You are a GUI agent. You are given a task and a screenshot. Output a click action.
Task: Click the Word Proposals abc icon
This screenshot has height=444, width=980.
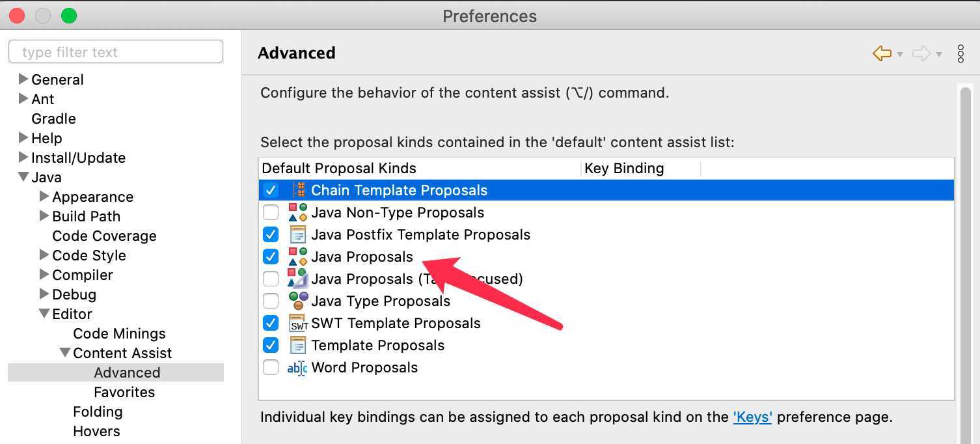pos(297,368)
